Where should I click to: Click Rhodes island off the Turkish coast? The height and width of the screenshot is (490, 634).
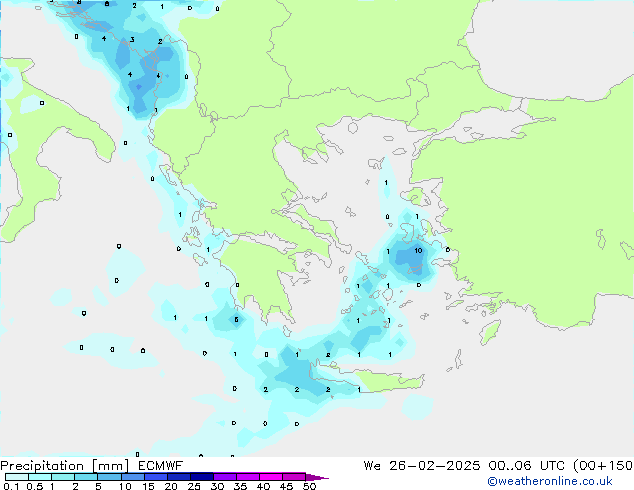[x=490, y=332]
